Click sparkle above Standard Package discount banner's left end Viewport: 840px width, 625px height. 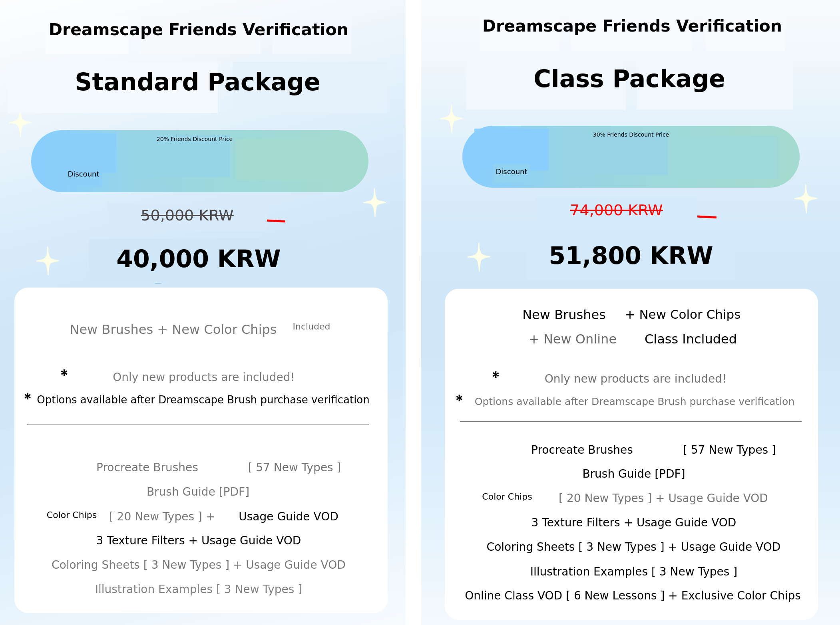coord(20,124)
